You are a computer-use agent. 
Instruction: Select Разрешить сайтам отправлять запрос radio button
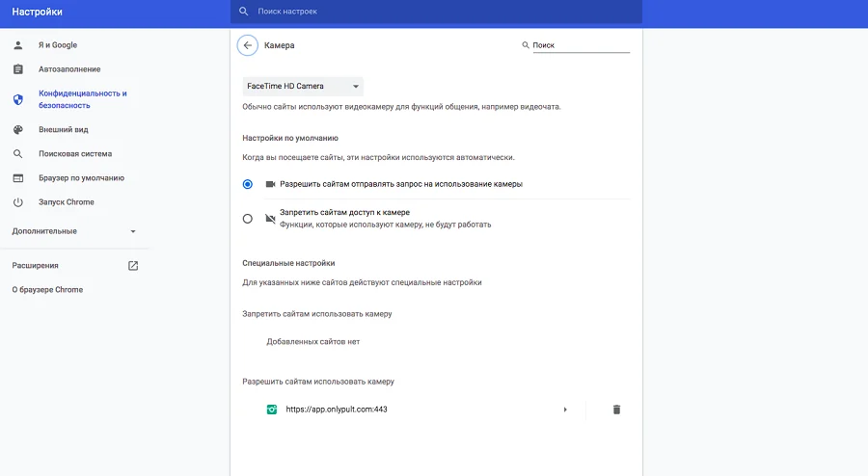(x=248, y=183)
